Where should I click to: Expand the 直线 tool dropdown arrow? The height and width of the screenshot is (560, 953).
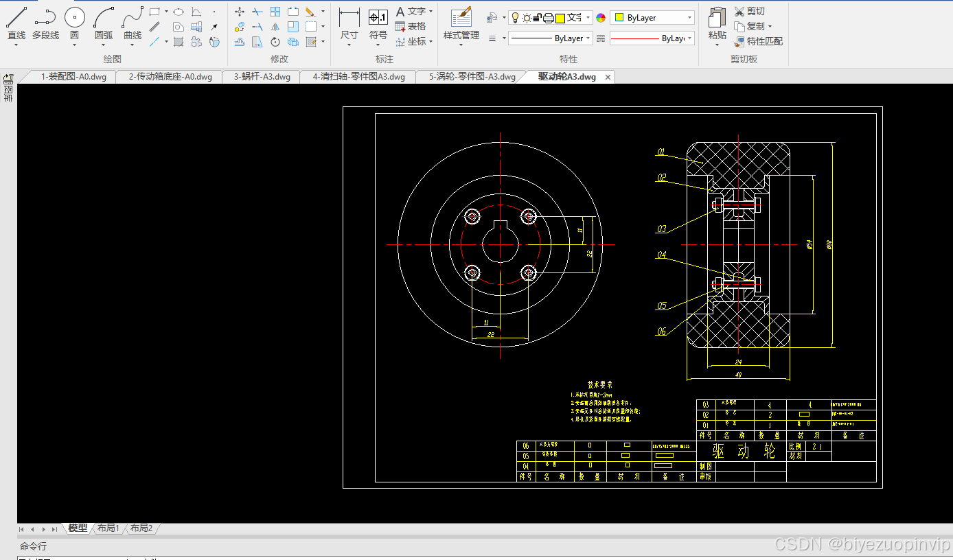coord(16,45)
